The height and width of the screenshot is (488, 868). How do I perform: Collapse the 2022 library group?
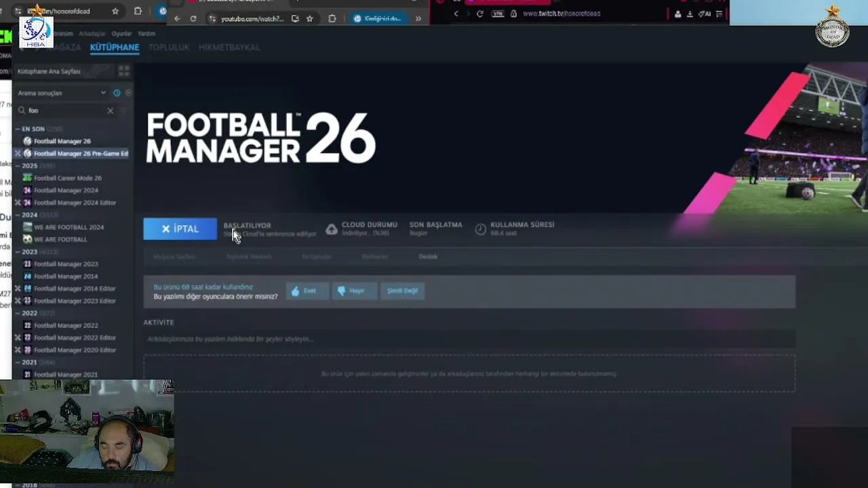(18, 313)
